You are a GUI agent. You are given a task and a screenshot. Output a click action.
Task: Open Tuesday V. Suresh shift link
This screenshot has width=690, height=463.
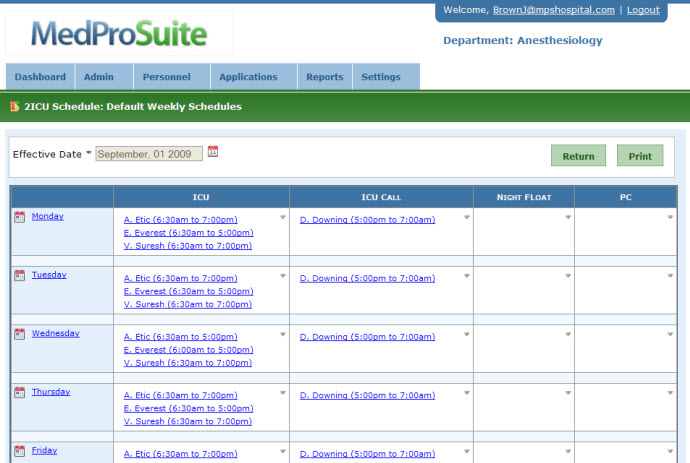188,305
